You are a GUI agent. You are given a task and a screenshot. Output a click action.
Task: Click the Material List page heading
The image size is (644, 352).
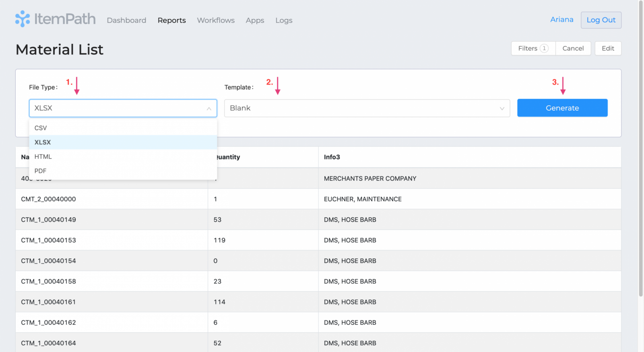pyautogui.click(x=60, y=49)
